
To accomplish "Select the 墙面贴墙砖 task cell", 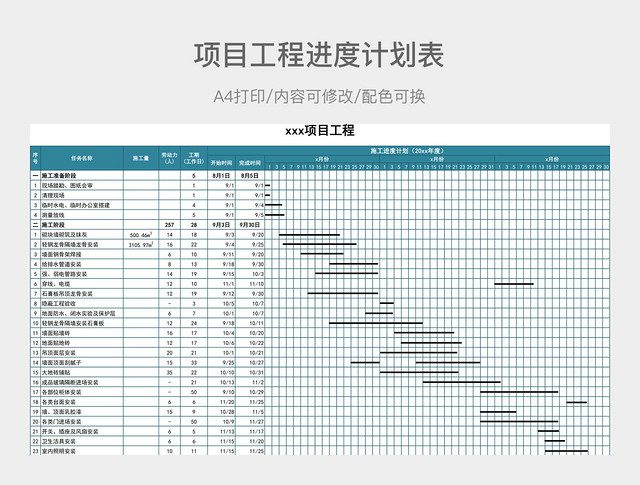I will pos(82,333).
